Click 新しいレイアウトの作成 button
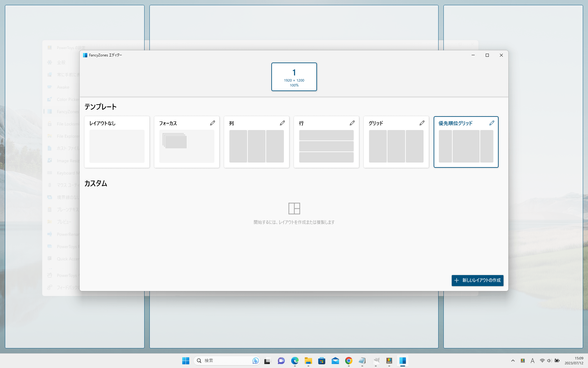Screen dimensions: 588x368 point(477,280)
